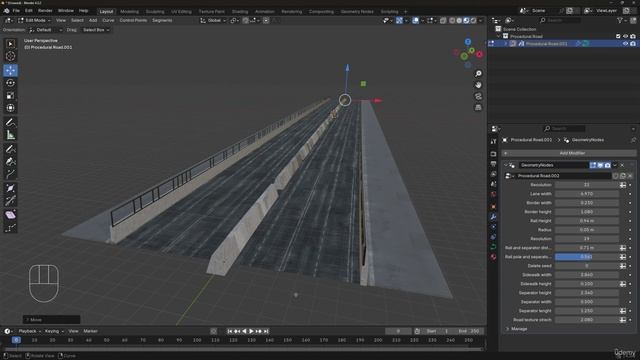
Task: Select the Randomize tool
Action: tap(11, 228)
